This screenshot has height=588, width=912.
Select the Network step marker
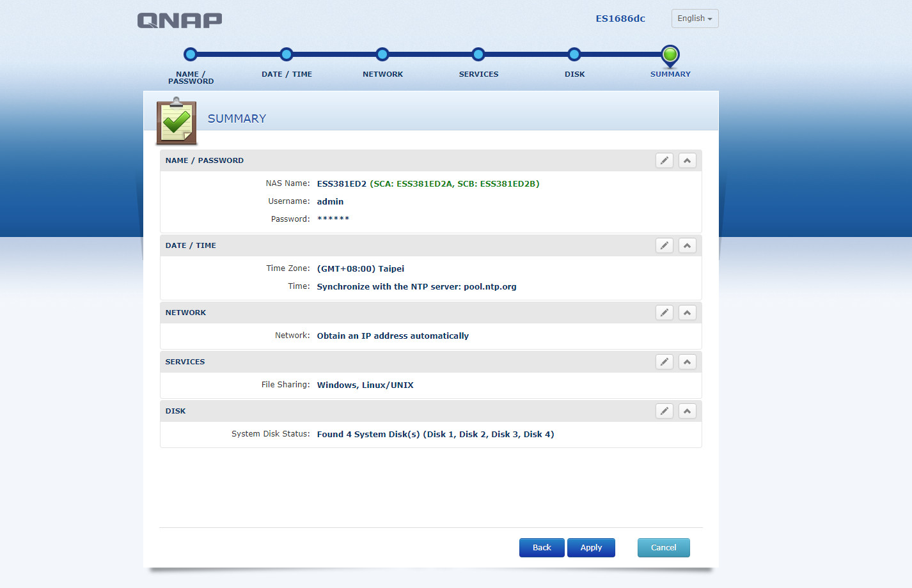[382, 55]
